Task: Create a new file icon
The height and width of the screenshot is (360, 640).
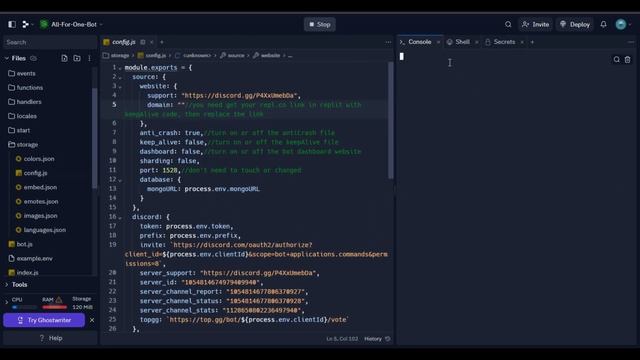Action: tap(64, 58)
